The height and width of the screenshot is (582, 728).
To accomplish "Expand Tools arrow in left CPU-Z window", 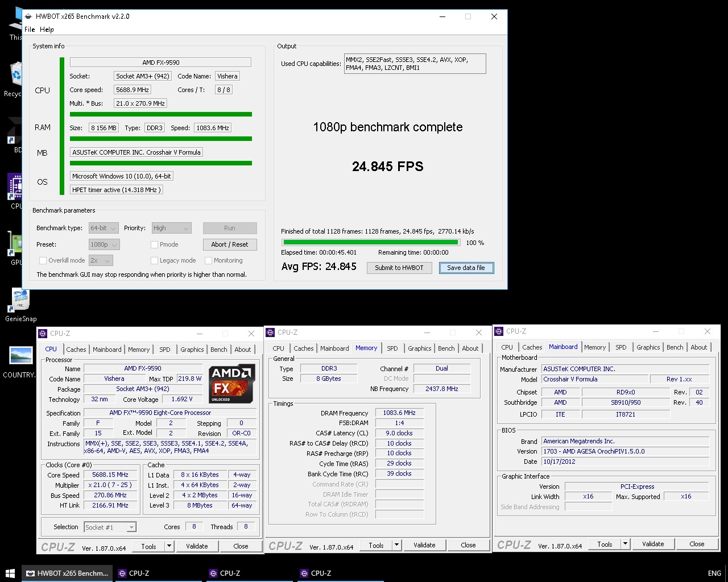I will click(169, 546).
